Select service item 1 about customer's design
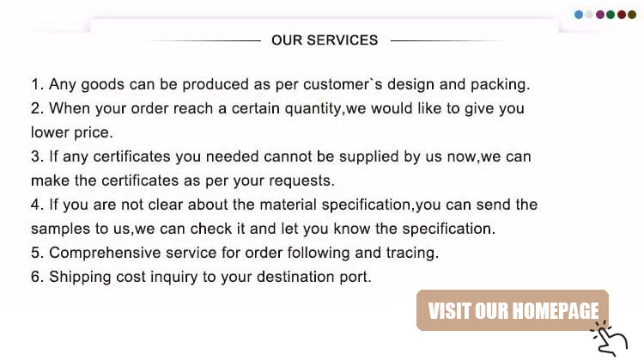 (x=280, y=85)
